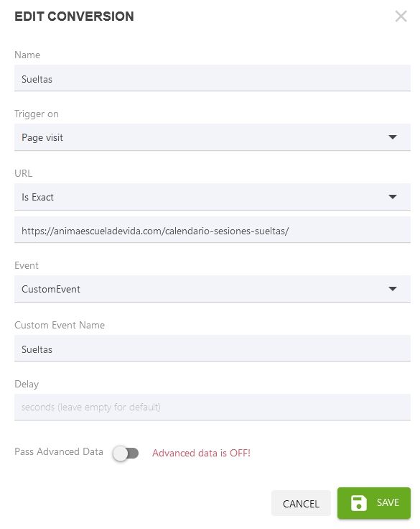Expand the URL match type arrow

(393, 197)
